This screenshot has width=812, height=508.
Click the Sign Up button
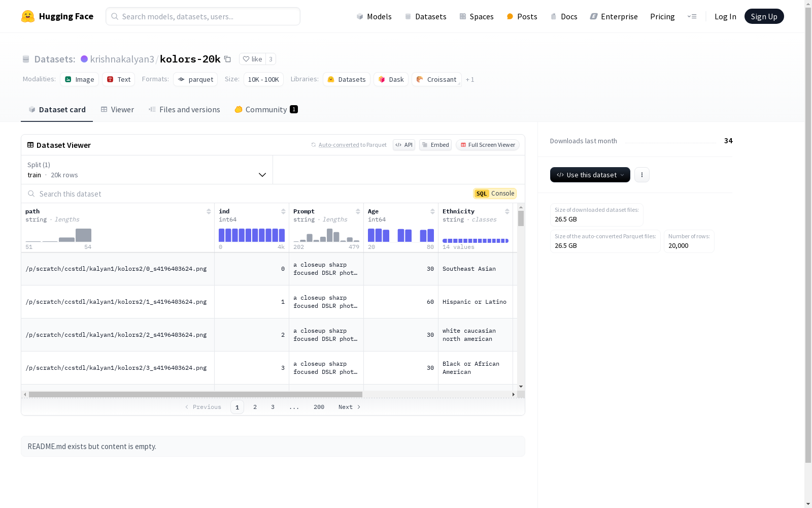point(764,16)
